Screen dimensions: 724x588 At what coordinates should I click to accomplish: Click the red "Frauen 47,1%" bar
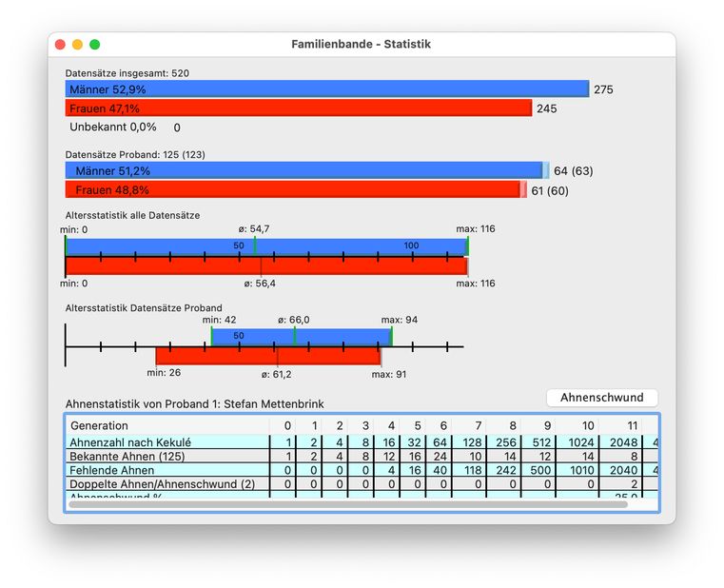pos(298,108)
